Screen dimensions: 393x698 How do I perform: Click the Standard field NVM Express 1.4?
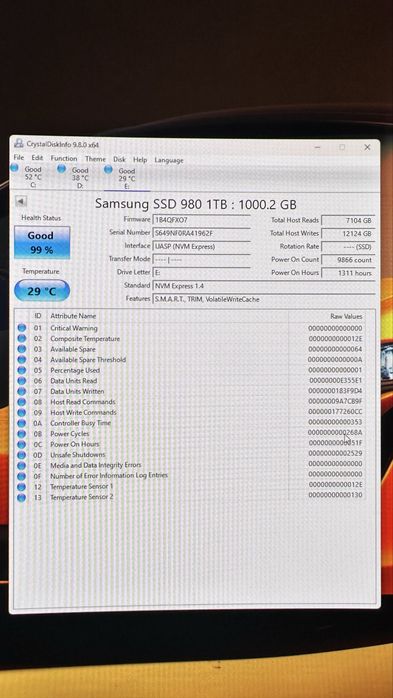pyautogui.click(x=263, y=286)
